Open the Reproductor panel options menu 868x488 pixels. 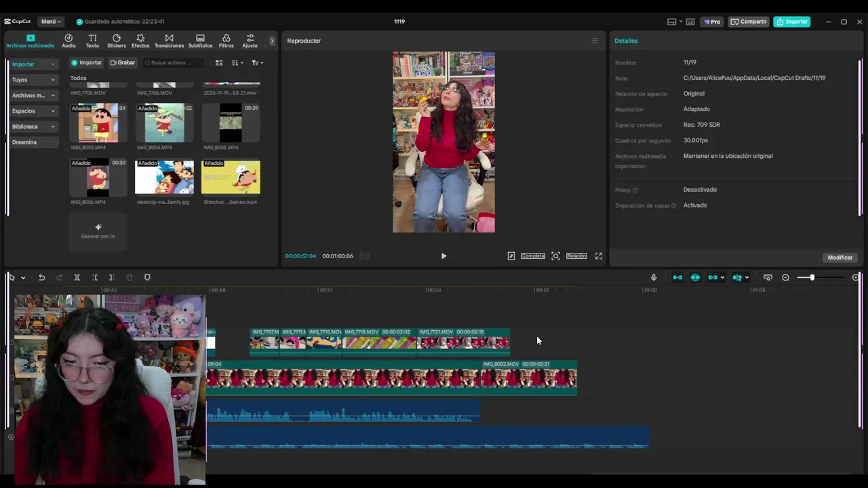[595, 41]
